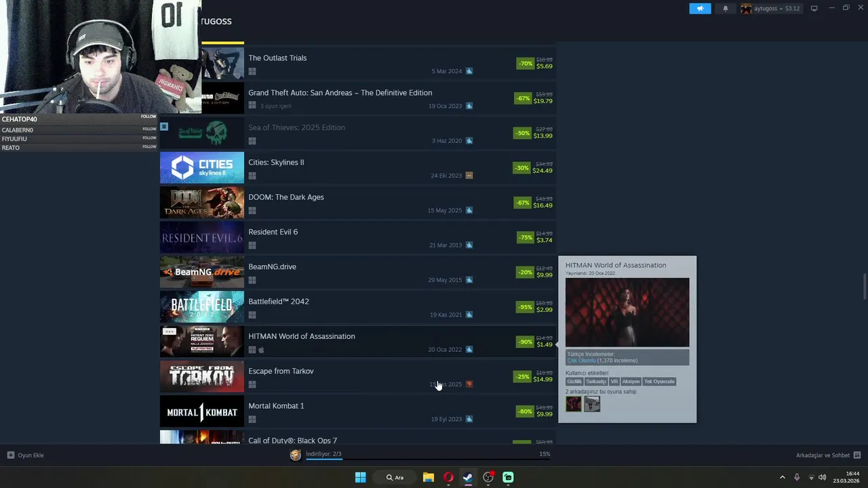
Task: Click the Suikastçı tag in HITMAN popup
Action: point(596,382)
